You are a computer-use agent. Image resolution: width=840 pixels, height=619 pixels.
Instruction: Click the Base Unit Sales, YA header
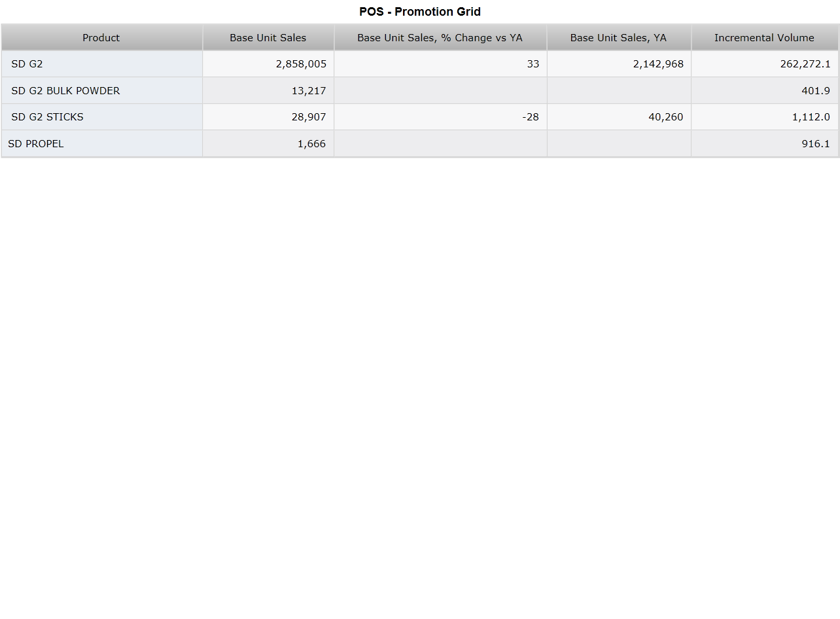coord(619,38)
